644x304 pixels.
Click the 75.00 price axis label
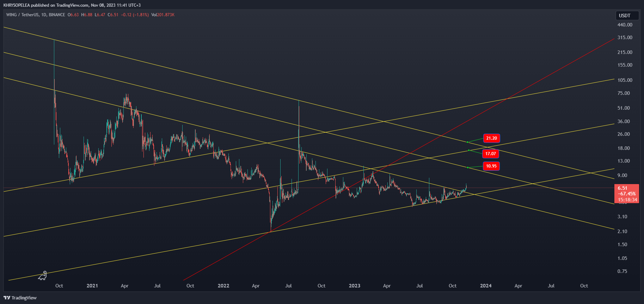pos(624,93)
